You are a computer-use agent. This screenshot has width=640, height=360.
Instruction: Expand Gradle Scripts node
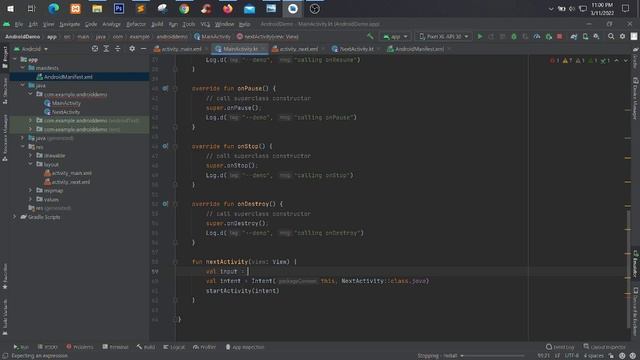(15, 217)
